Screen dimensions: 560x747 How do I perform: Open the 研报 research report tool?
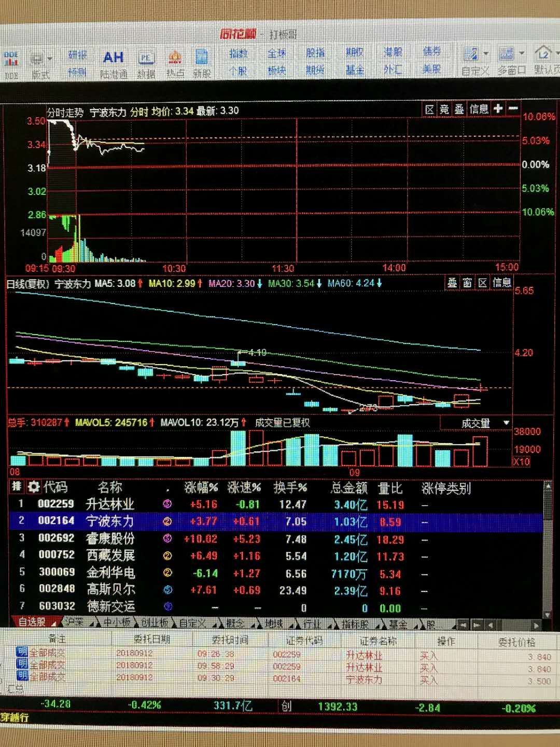(x=77, y=55)
